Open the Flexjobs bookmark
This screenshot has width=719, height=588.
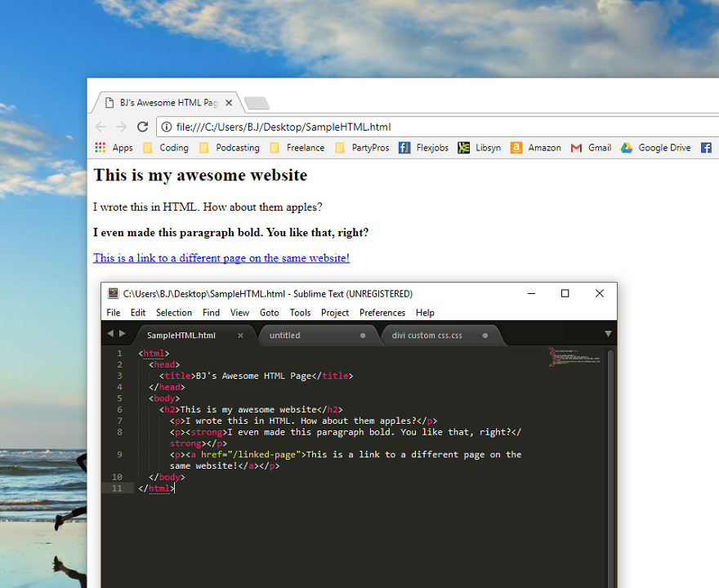coord(424,148)
